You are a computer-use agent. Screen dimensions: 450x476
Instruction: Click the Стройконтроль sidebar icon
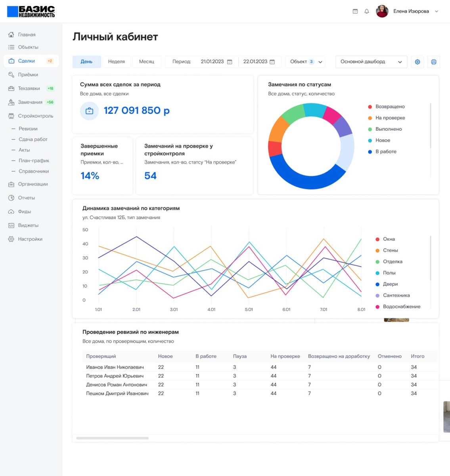pyautogui.click(x=11, y=116)
